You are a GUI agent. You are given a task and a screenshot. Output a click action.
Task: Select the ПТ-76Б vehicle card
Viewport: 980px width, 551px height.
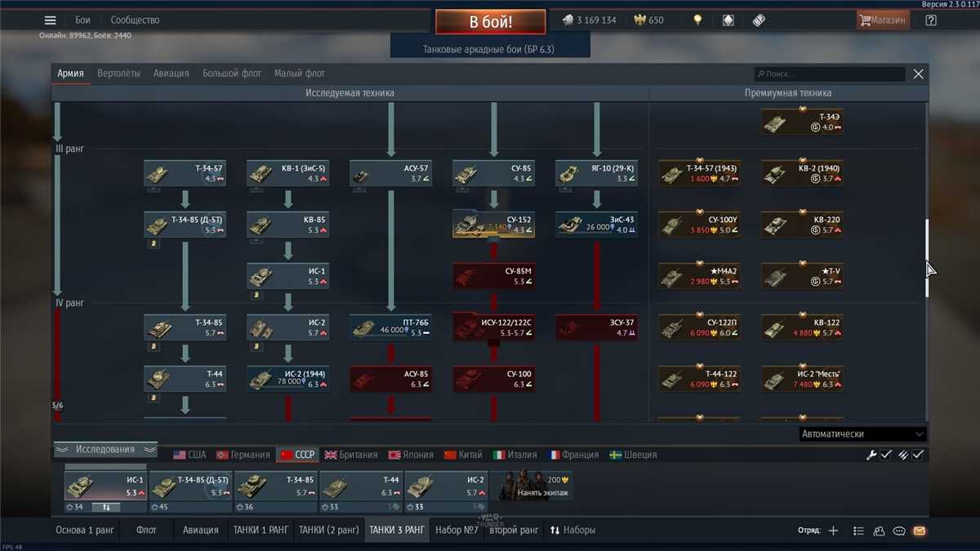coord(391,327)
